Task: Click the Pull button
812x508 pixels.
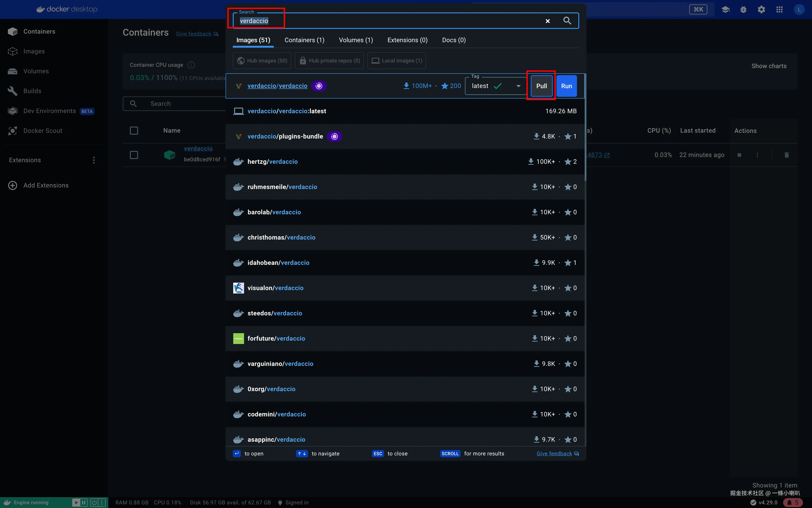Action: point(541,86)
